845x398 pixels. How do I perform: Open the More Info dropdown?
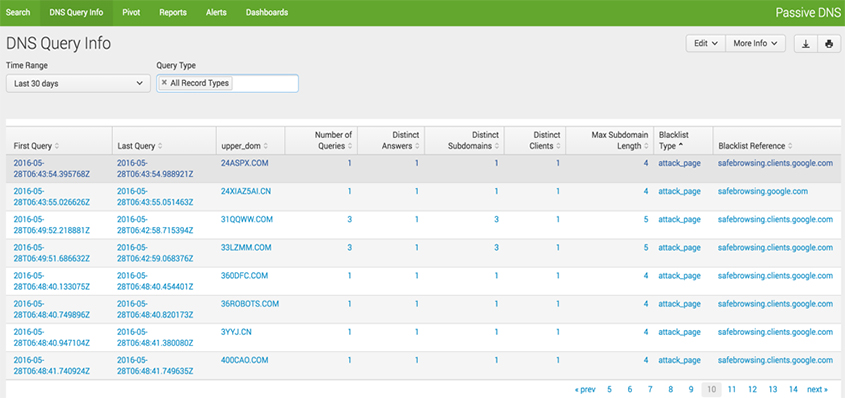tap(756, 44)
